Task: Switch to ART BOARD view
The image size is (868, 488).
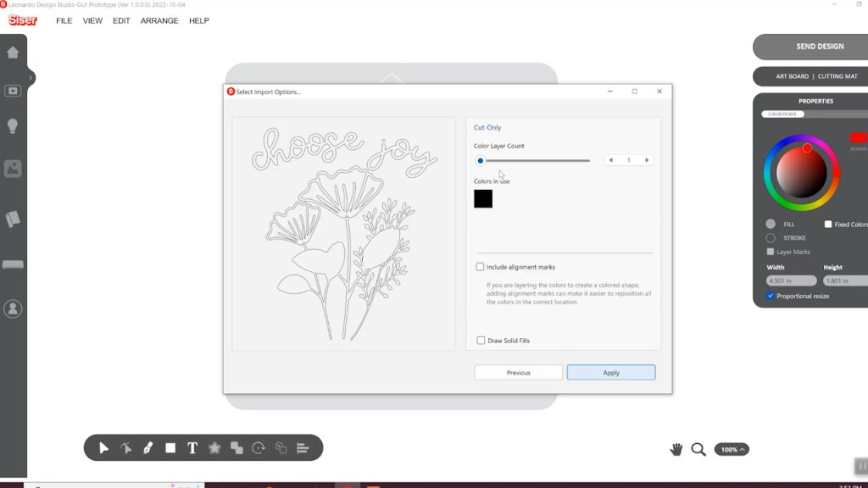Action: point(792,76)
